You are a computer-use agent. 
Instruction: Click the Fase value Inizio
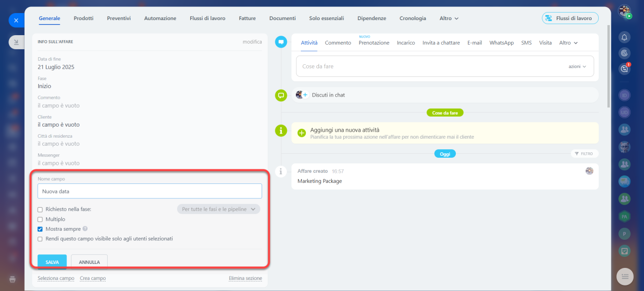44,86
